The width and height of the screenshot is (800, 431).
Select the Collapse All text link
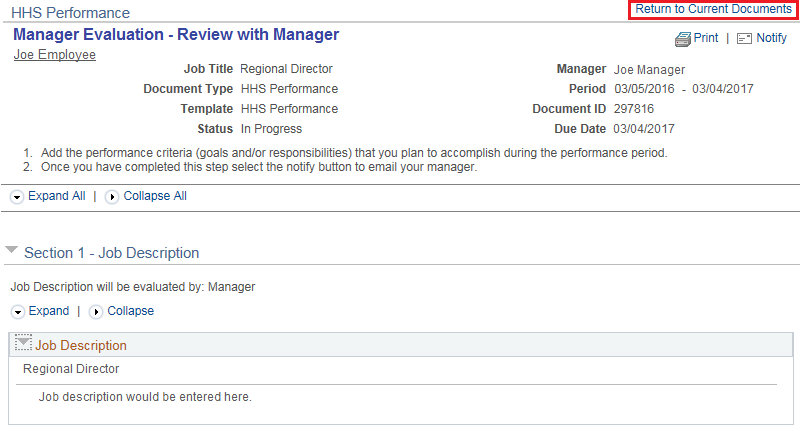click(155, 196)
